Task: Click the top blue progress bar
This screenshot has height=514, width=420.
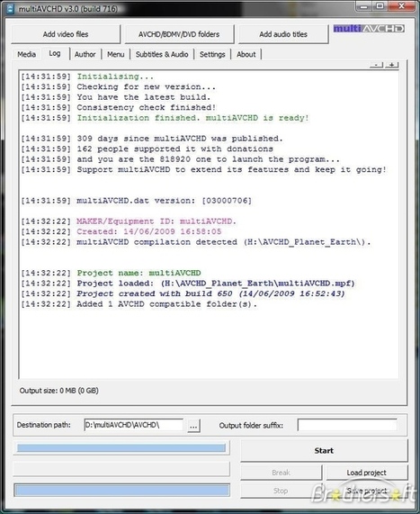Action: point(121,448)
